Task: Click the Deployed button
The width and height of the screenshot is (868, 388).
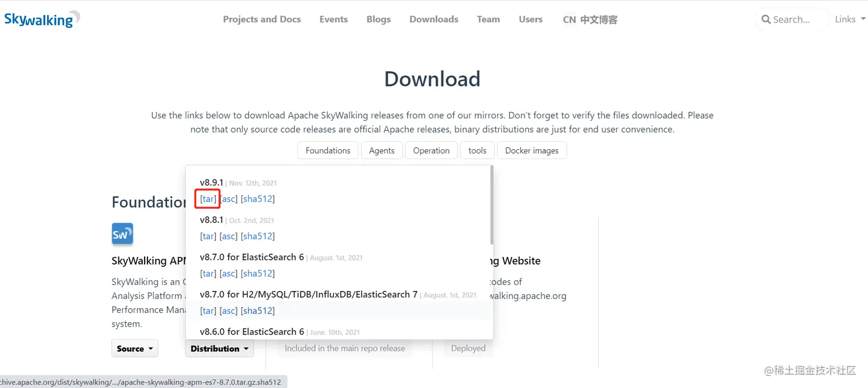Action: pyautogui.click(x=468, y=348)
